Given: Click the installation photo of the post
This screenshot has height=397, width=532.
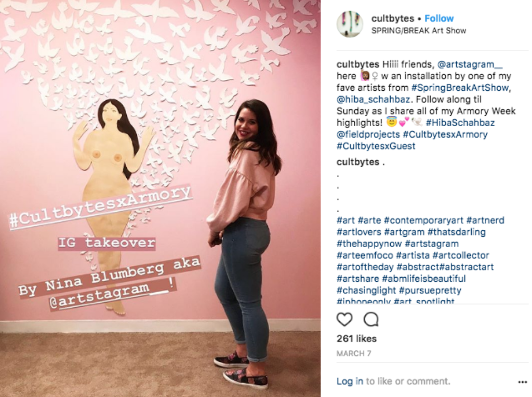Looking at the screenshot, I should tap(160, 198).
